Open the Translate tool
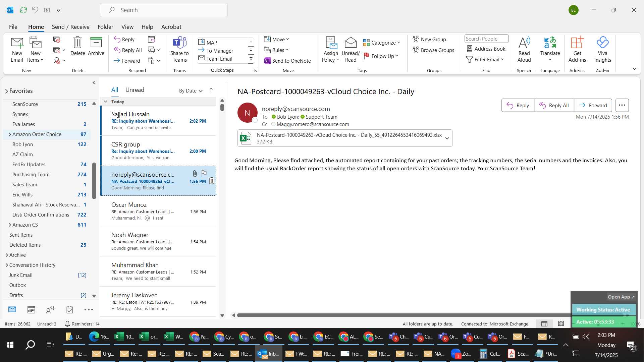 pyautogui.click(x=550, y=50)
